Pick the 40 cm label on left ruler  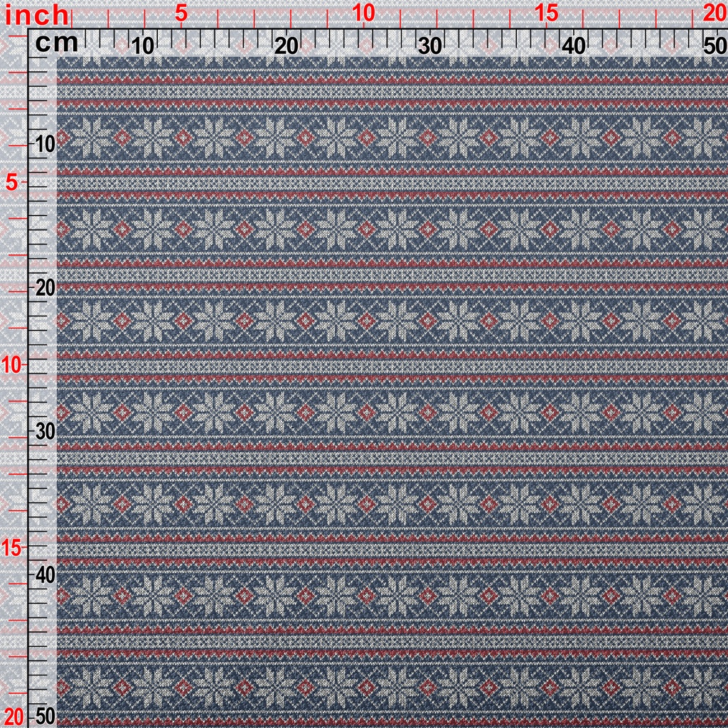[x=45, y=574]
